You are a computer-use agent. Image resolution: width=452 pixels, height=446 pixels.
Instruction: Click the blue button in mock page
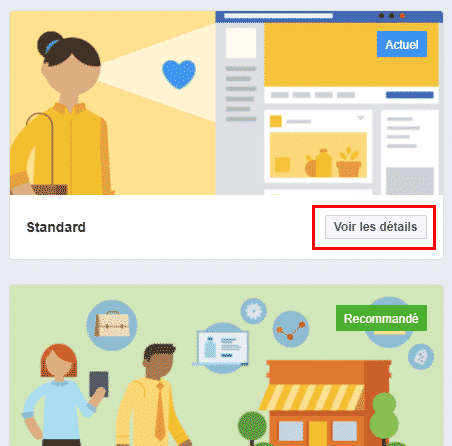pos(410,95)
